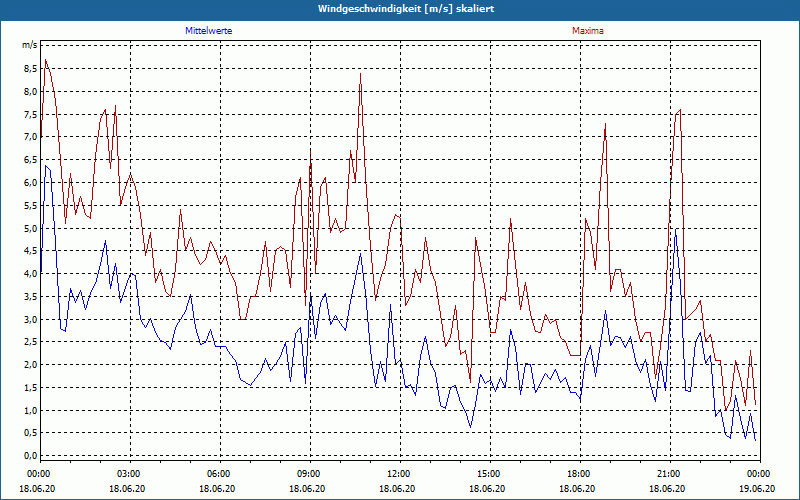Click the '15:00' time axis label

coord(487,474)
